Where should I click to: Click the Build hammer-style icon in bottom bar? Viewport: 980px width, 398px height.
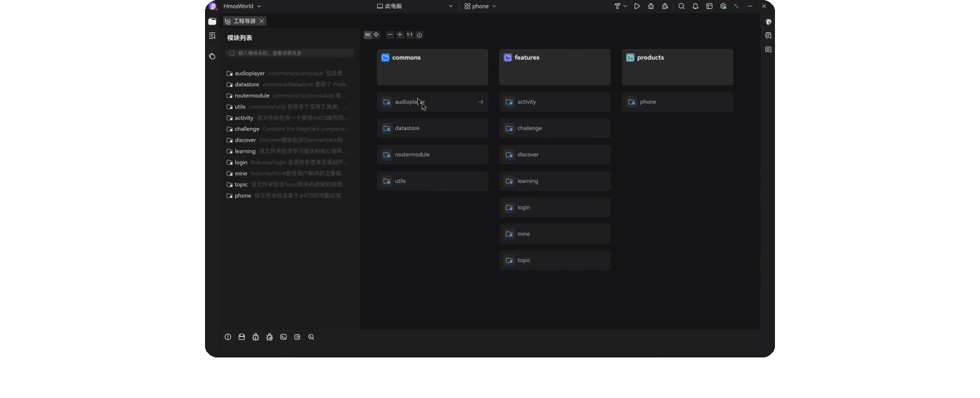coord(241,337)
